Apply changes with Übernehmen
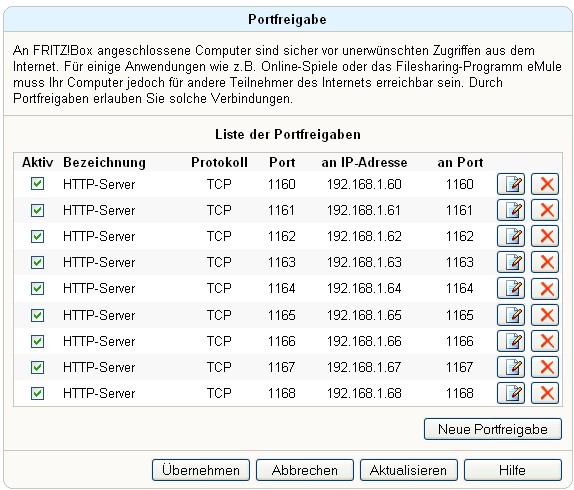Viewport: 574px width, 490px height. [x=201, y=470]
